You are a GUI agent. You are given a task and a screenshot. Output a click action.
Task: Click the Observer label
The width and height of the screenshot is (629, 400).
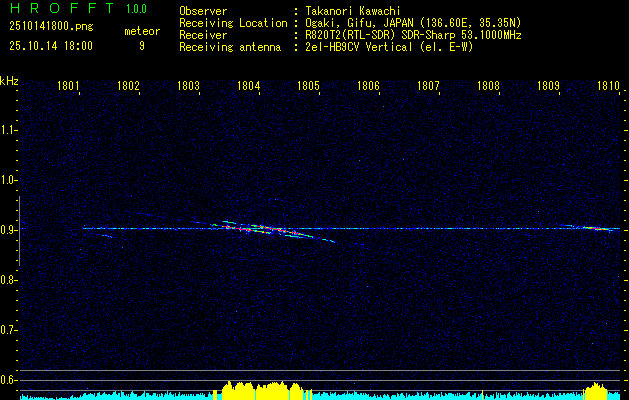click(x=203, y=11)
